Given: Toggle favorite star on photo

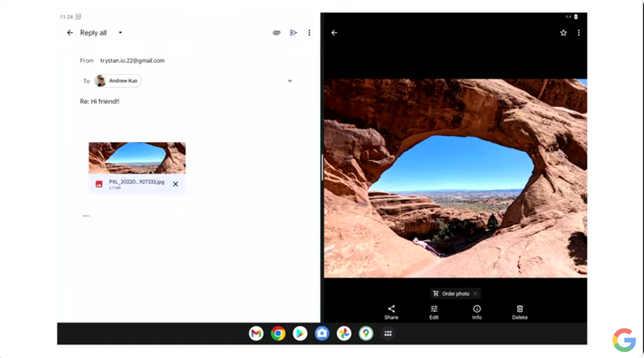Looking at the screenshot, I should (563, 33).
